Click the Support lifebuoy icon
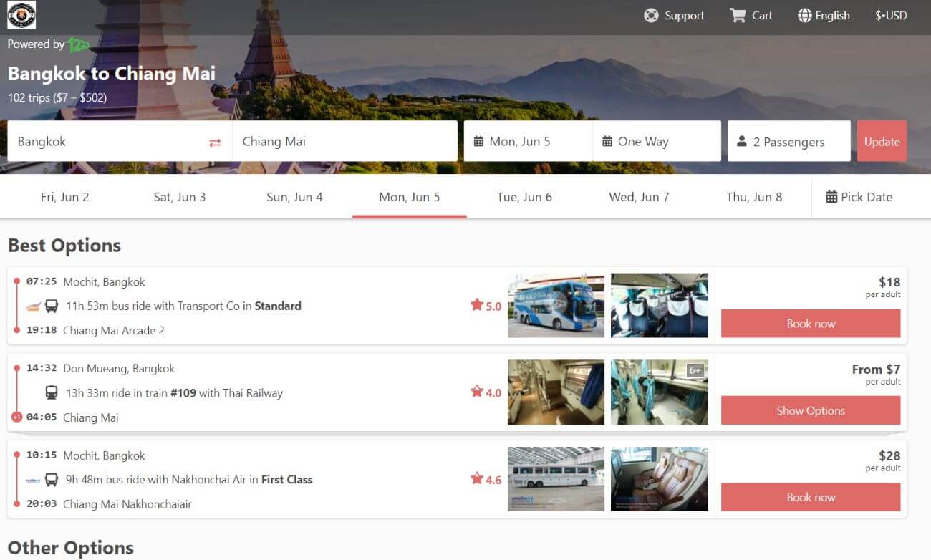The width and height of the screenshot is (931, 560). 651,15
